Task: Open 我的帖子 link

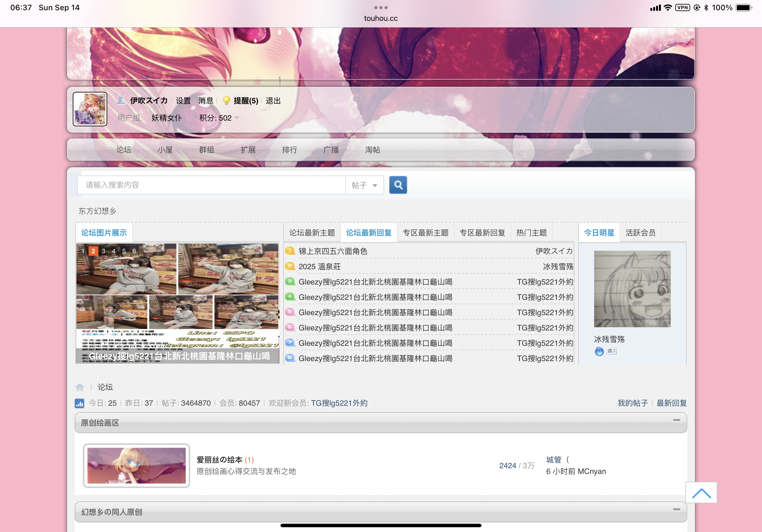Action: (x=632, y=403)
